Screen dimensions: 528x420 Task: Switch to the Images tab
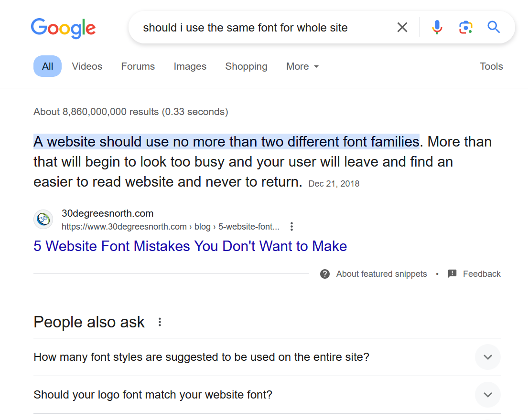pyautogui.click(x=190, y=66)
